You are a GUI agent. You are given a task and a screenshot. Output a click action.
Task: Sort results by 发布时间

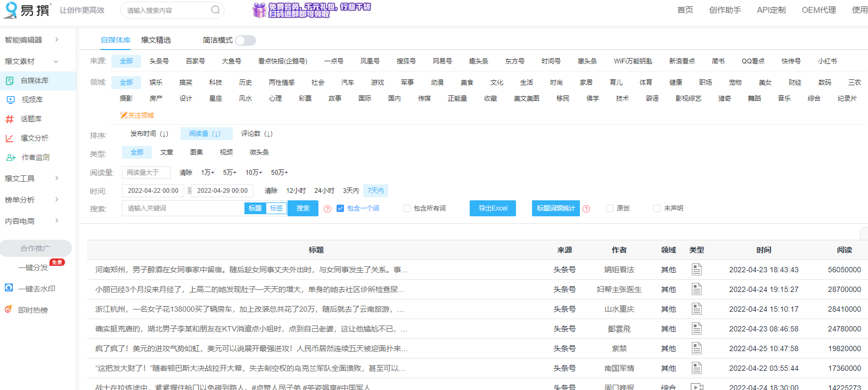(149, 134)
